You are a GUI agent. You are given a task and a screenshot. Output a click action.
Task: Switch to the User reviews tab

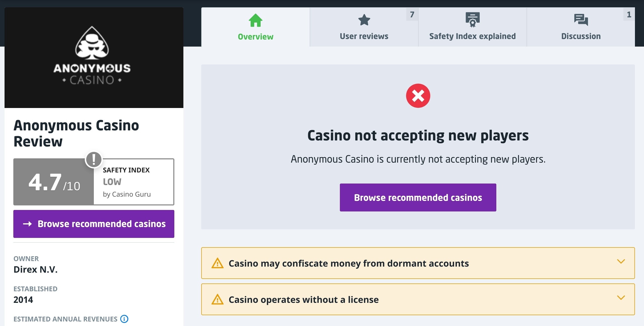click(x=364, y=27)
